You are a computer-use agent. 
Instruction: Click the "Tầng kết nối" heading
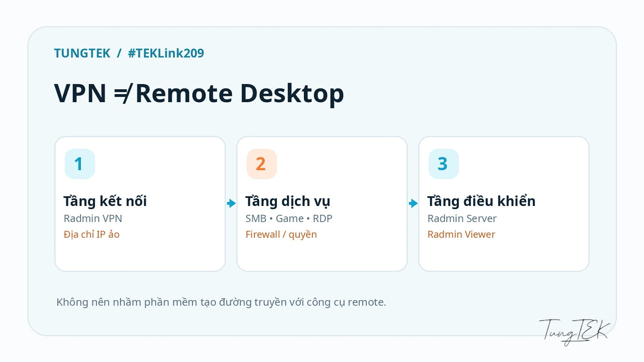click(105, 201)
